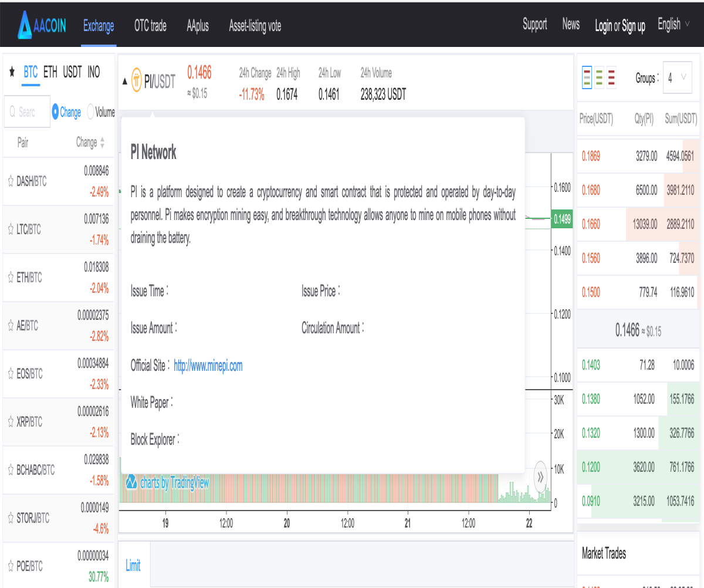Click the Qty(PI) column header
Viewport: 704px width, 588px height.
click(x=644, y=119)
